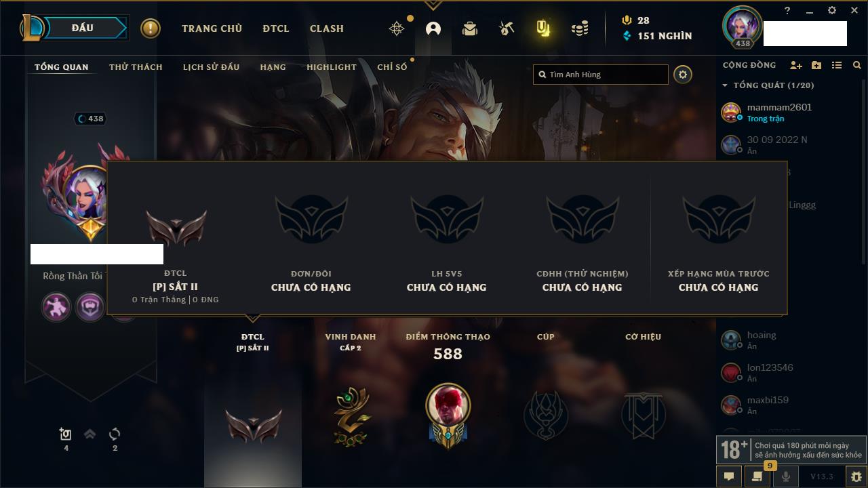The height and width of the screenshot is (488, 868).
Task: Open TRANG CHỦ home link
Action: pyautogui.click(x=212, y=28)
